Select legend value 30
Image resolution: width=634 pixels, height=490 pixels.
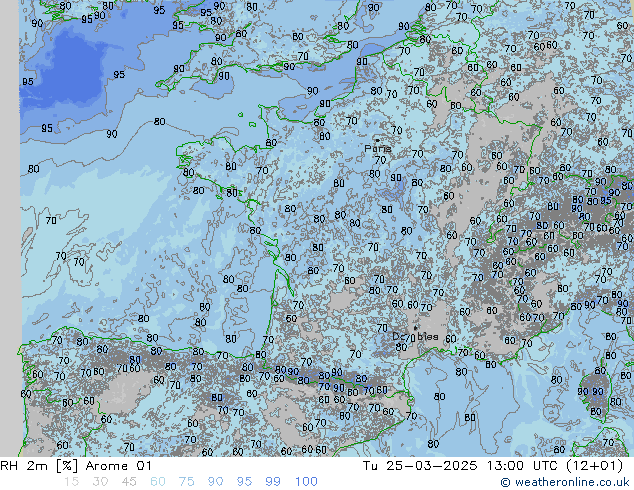click(100, 482)
